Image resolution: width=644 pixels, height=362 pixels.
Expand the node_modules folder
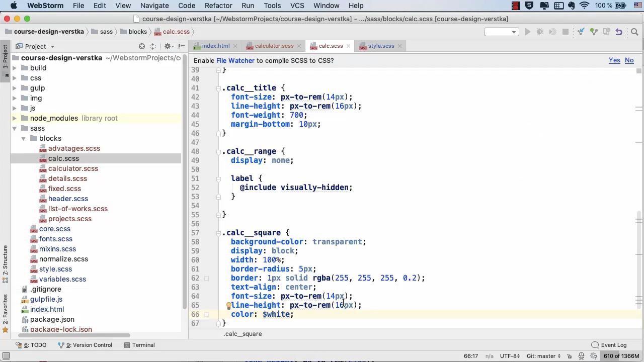(15, 118)
